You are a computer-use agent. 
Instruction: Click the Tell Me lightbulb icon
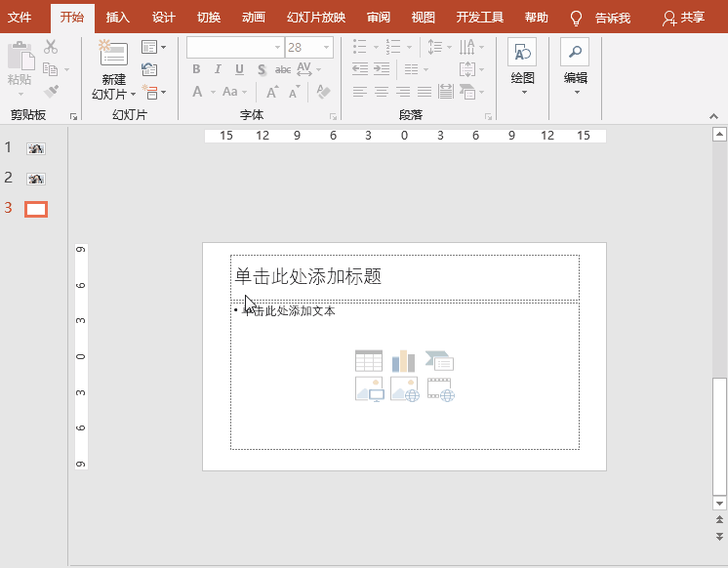[576, 19]
